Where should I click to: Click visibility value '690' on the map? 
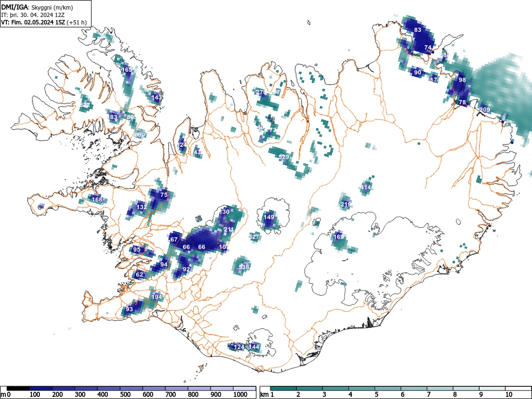139,135
